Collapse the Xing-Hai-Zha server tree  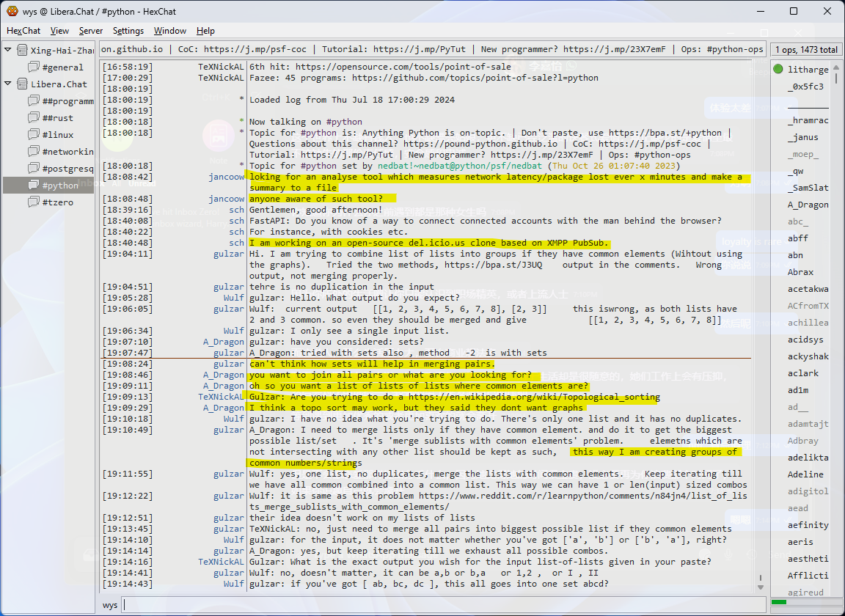[x=8, y=51]
